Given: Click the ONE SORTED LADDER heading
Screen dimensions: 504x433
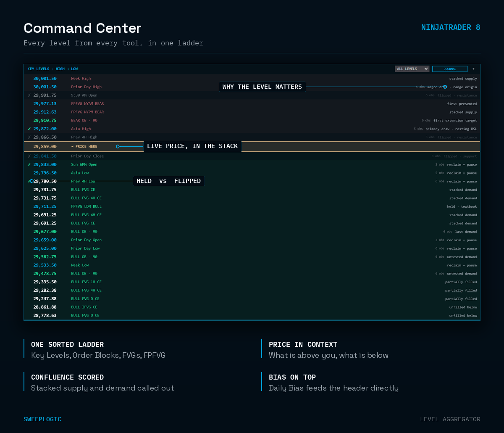Looking at the screenshot, I should [x=67, y=344].
